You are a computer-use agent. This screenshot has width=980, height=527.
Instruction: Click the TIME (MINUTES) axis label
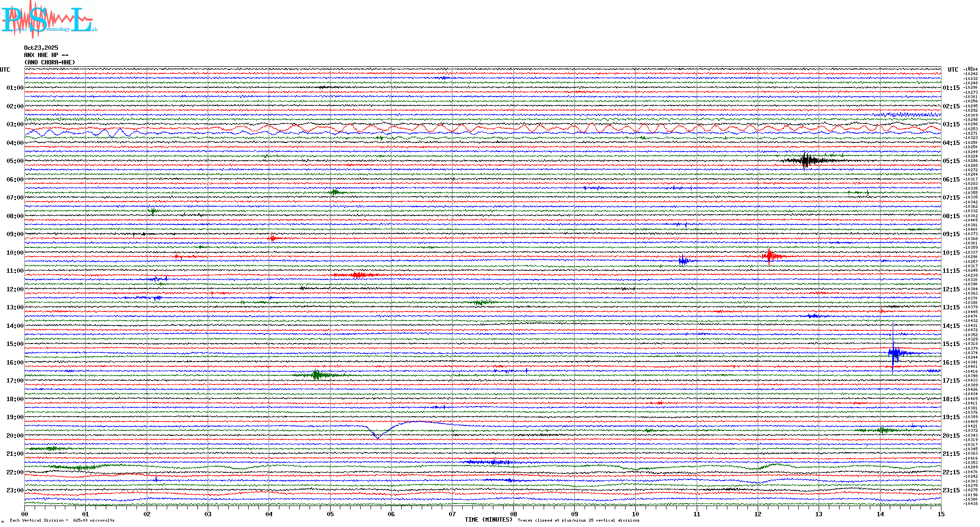(488, 520)
